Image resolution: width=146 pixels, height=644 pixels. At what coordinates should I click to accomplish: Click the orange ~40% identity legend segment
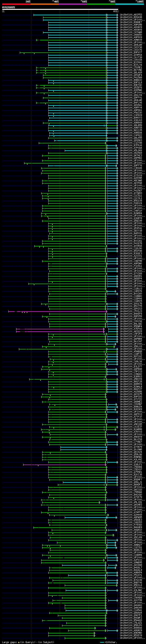point(45,4)
